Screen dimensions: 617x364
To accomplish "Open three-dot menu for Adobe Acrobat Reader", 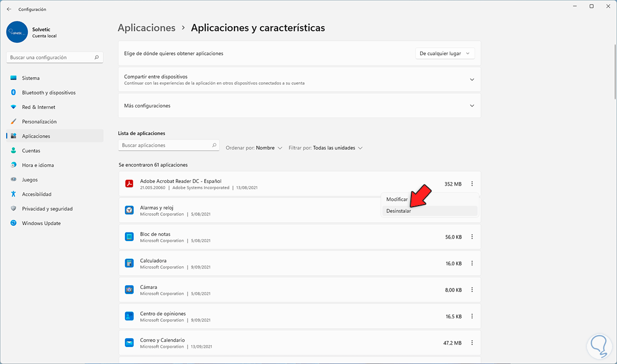I will coord(472,184).
